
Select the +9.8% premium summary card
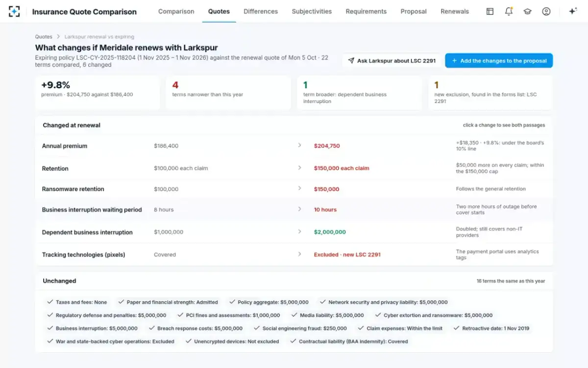click(98, 92)
